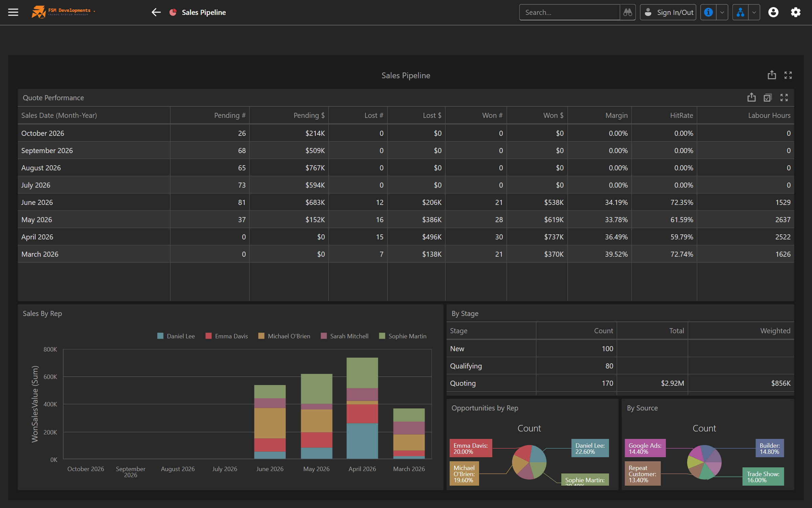Sort By Stage table by Weighted header

[741, 331]
